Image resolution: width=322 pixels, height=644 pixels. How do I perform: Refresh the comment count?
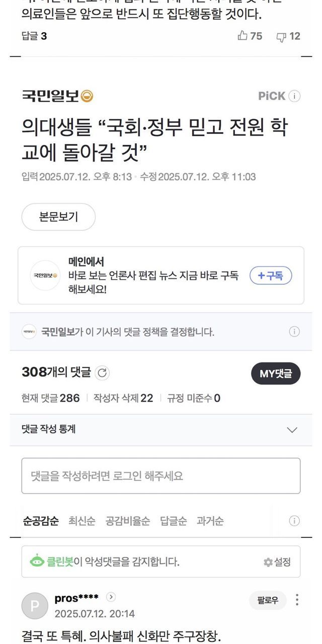point(102,373)
